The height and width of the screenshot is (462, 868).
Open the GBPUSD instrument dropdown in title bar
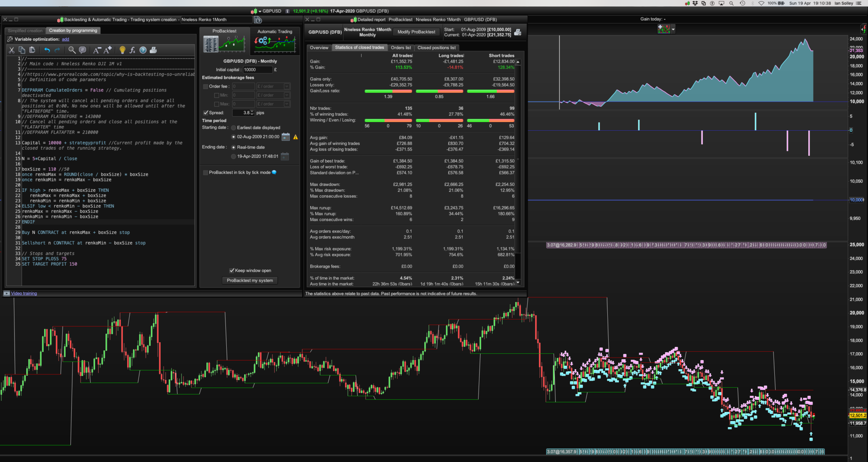click(260, 11)
